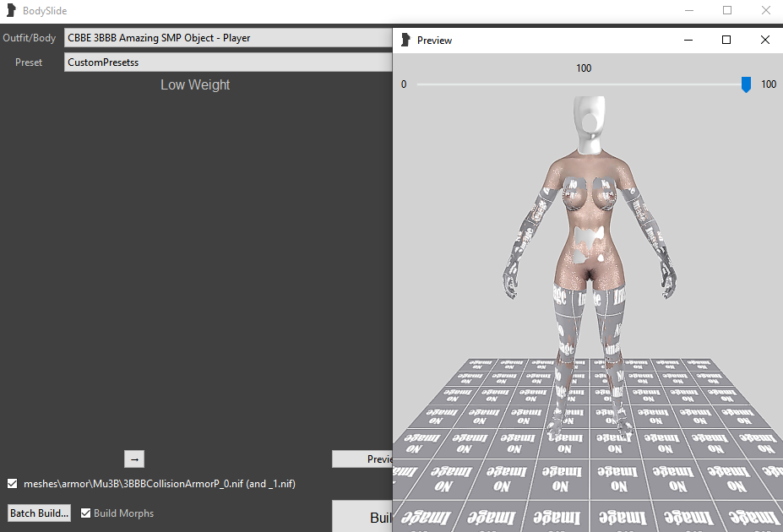Click the Preset label
Viewport: 783px width, 532px height.
[29, 62]
